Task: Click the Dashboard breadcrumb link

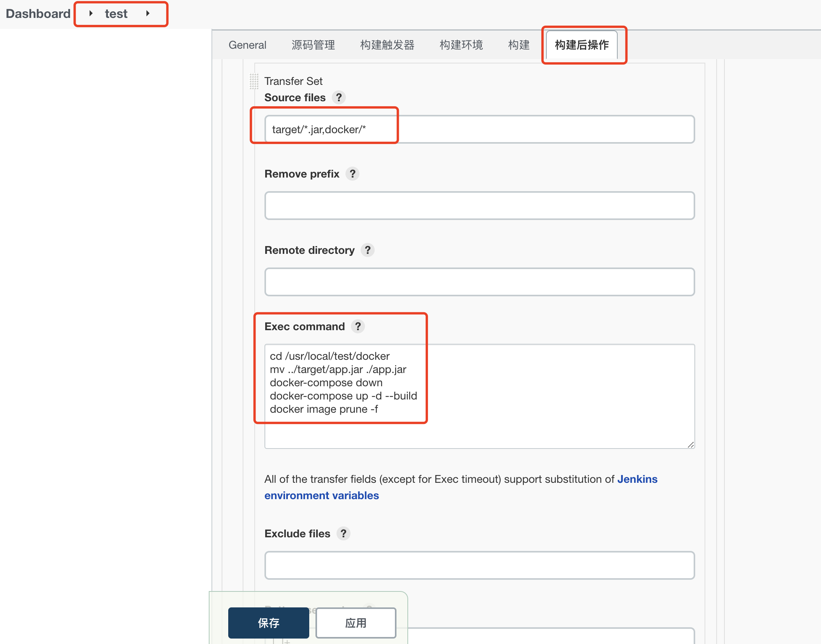Action: 38,14
